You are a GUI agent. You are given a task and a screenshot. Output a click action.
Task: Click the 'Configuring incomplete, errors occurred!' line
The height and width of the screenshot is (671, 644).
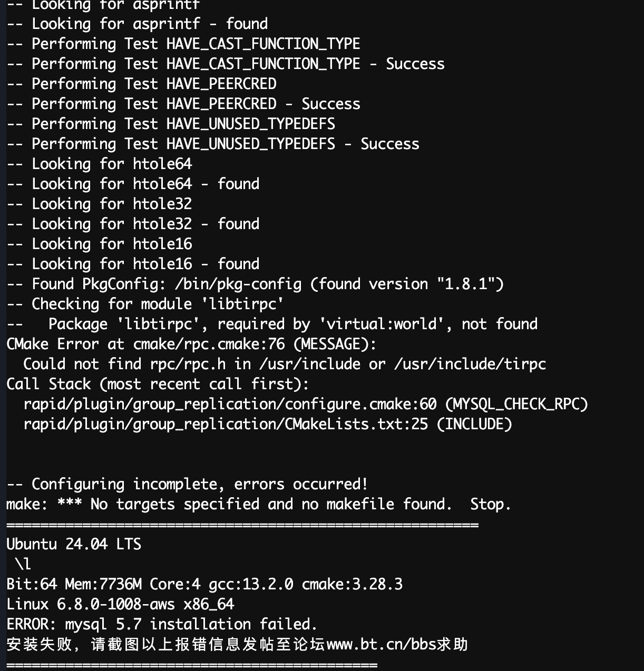(188, 484)
